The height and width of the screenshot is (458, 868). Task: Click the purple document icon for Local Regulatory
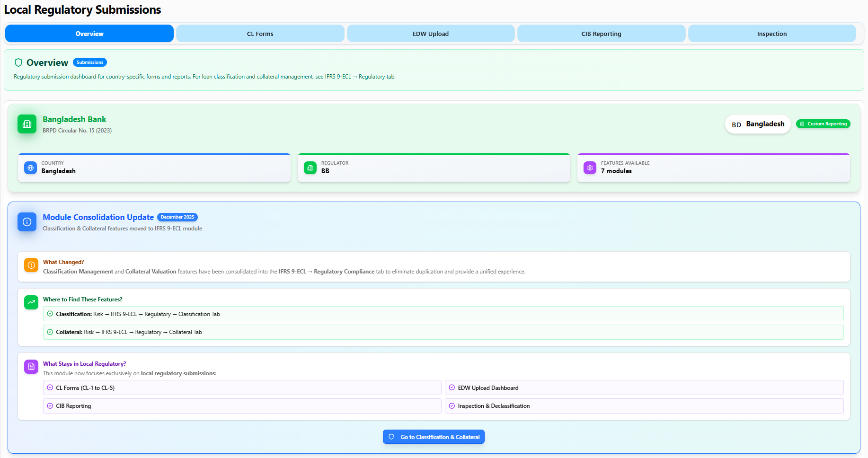pos(31,367)
